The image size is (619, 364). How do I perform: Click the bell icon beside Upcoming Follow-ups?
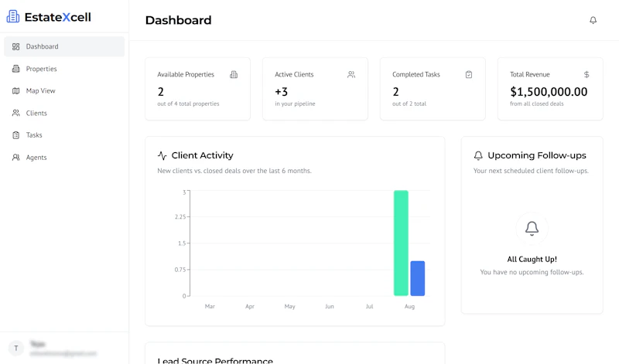[478, 155]
